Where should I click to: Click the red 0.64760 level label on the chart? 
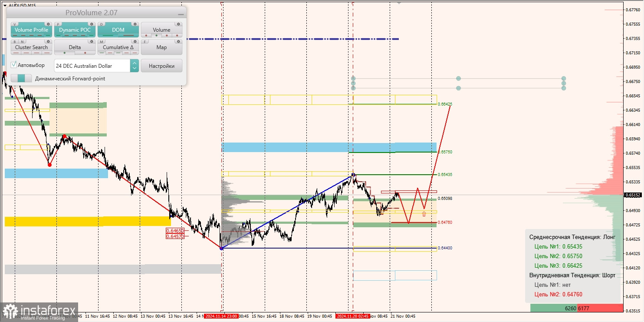tap(445, 222)
